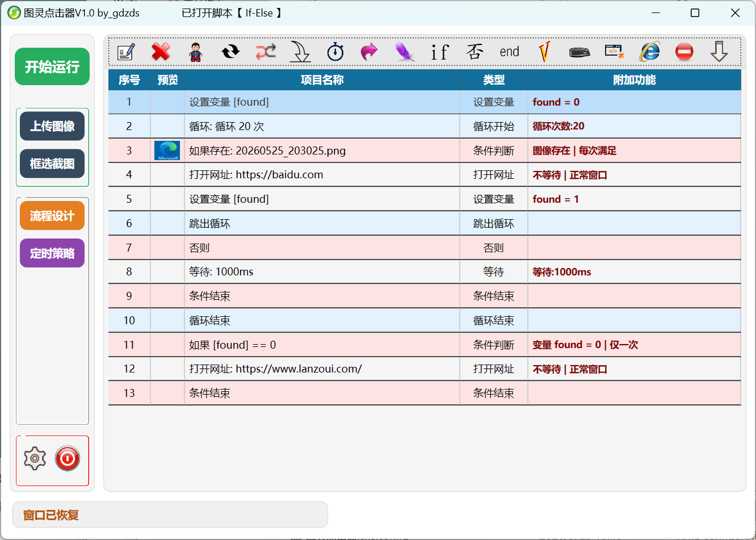Click the black circular loop arrows icon
The width and height of the screenshot is (756, 540).
230,52
